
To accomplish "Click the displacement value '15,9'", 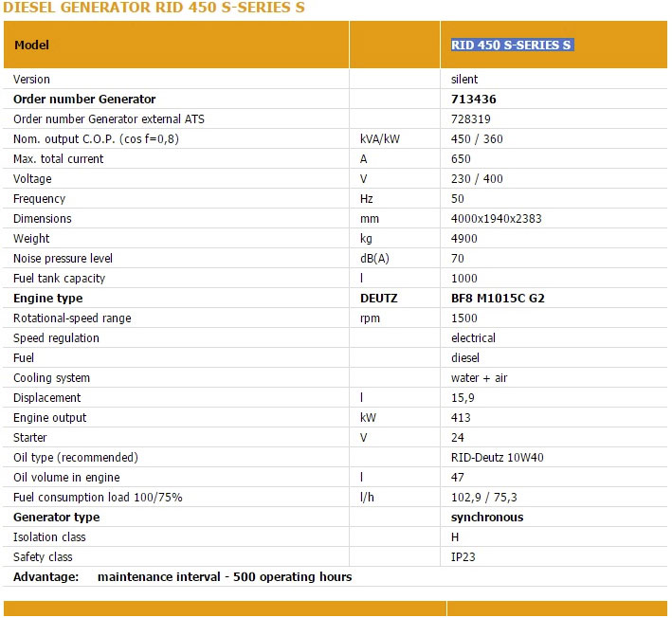I will (x=463, y=398).
